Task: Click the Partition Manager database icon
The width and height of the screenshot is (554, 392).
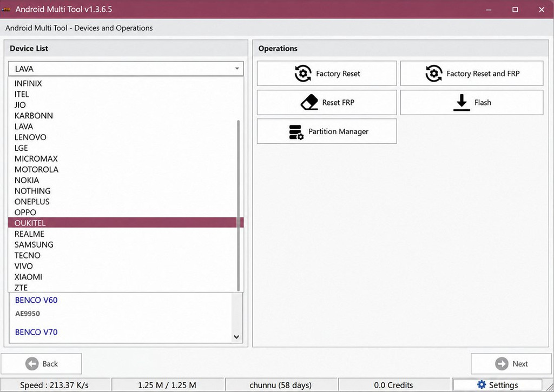Action: (x=296, y=132)
